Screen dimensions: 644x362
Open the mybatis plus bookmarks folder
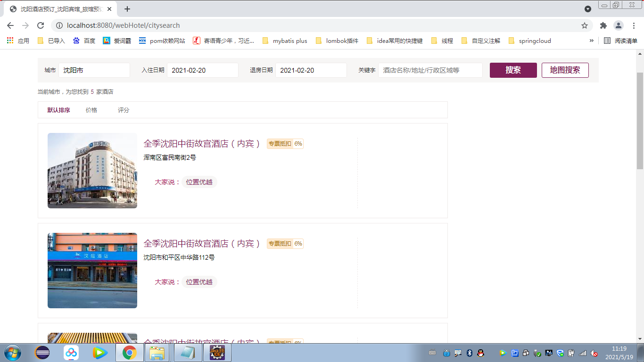pyautogui.click(x=284, y=41)
